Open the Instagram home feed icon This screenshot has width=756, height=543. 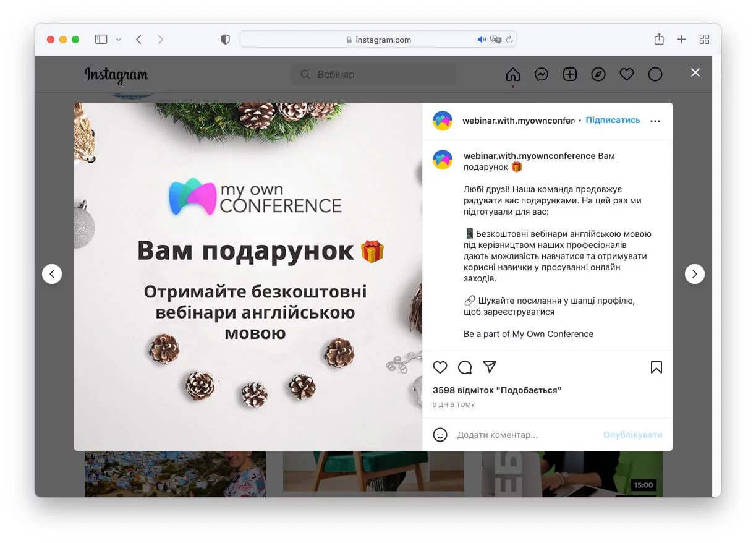(x=512, y=74)
